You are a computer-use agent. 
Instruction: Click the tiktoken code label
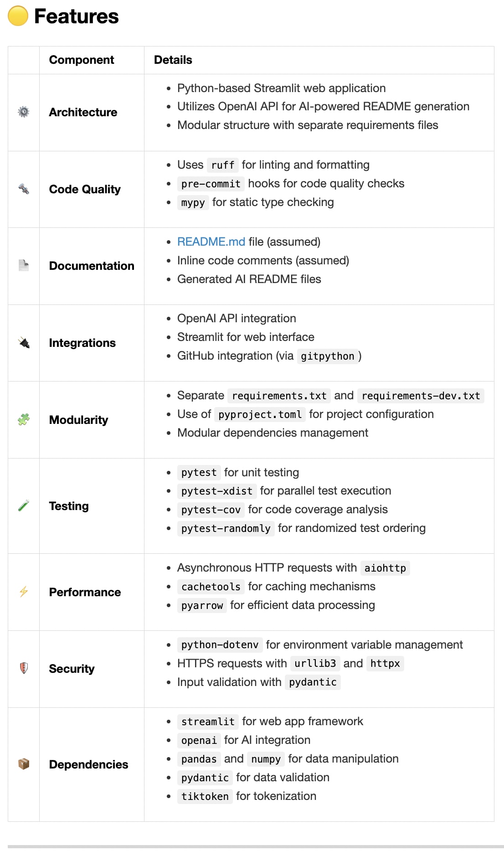click(205, 796)
